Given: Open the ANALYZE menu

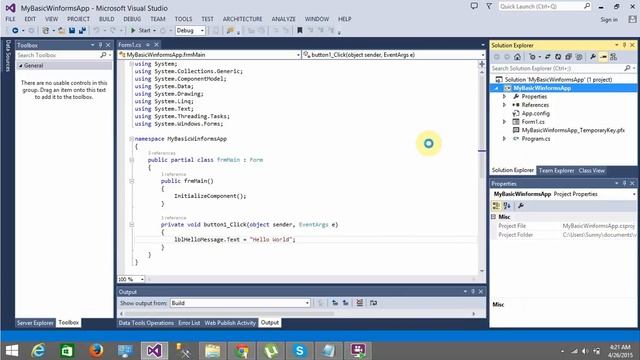Looking at the screenshot, I should [284, 19].
